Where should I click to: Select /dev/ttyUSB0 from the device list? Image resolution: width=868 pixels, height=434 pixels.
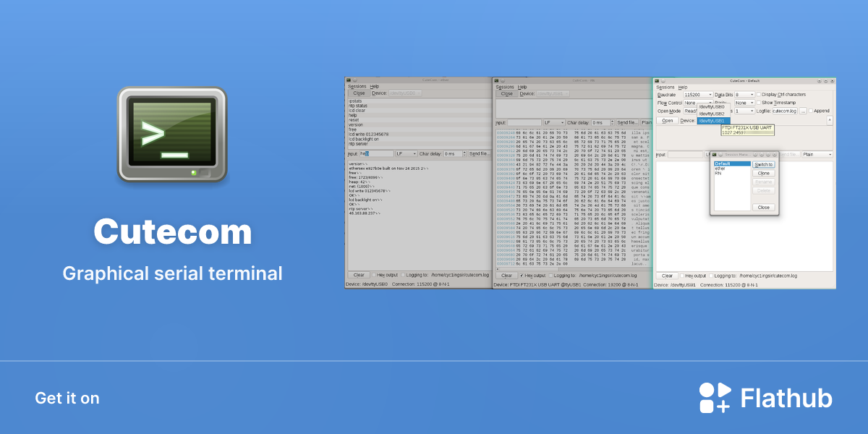713,107
